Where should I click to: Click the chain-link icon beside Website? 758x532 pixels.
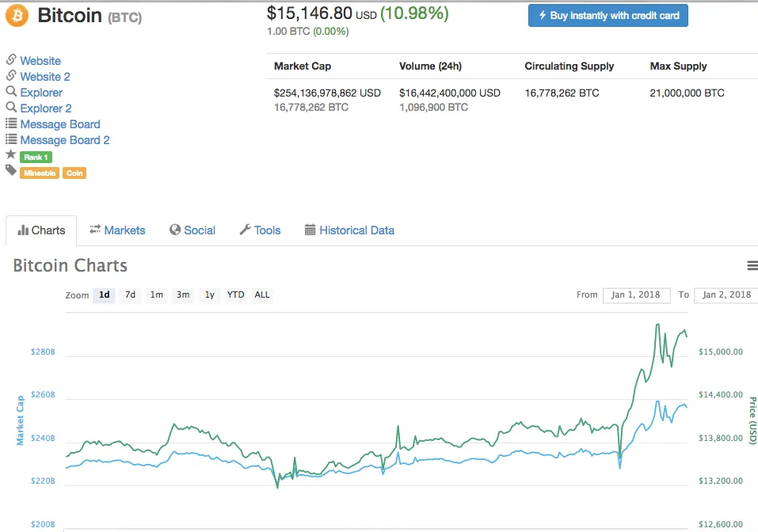(11, 59)
